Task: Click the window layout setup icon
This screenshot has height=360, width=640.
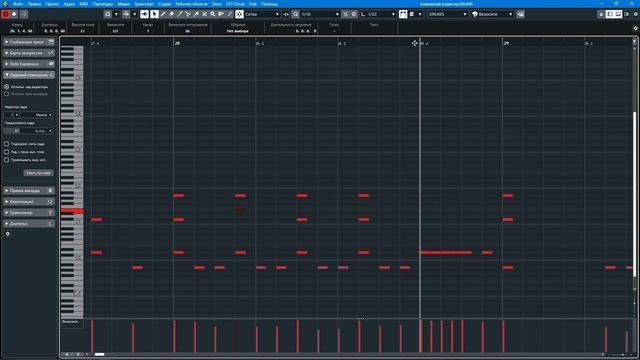Action: pyautogui.click(x=601, y=14)
